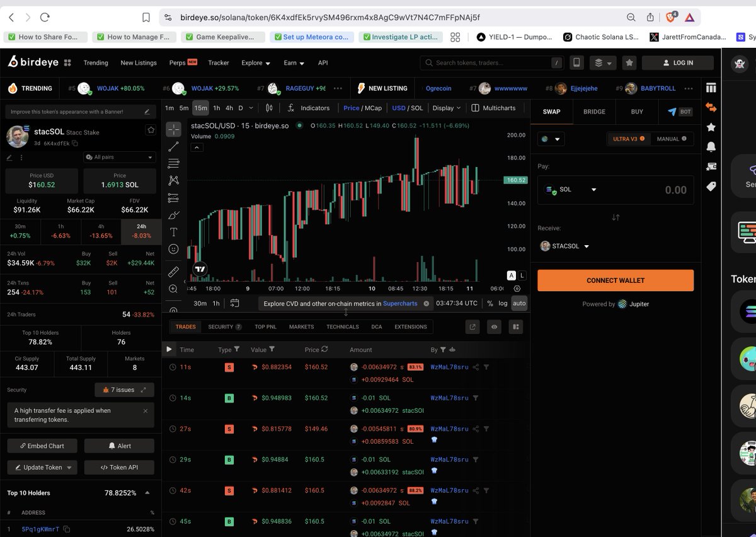This screenshot has height=537, width=756.
Task: Open the header favorites star button
Action: pos(629,62)
